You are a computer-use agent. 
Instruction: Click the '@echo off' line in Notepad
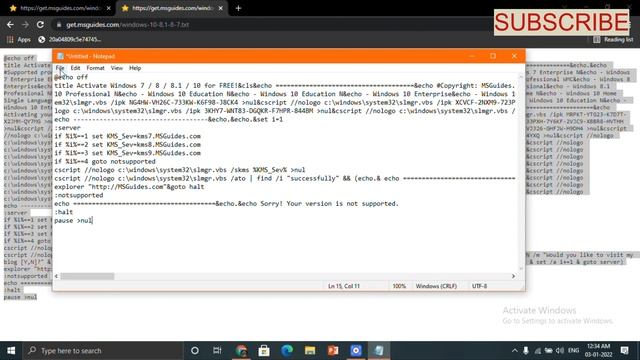(71, 77)
